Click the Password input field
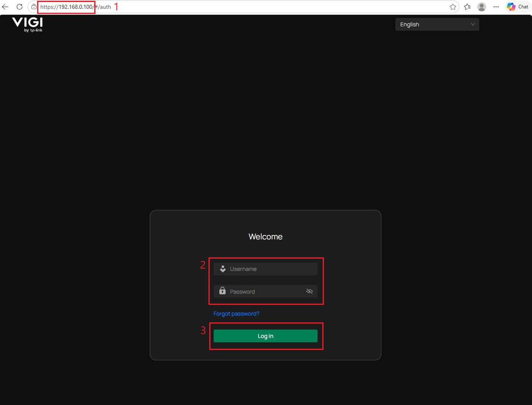 [266, 292]
